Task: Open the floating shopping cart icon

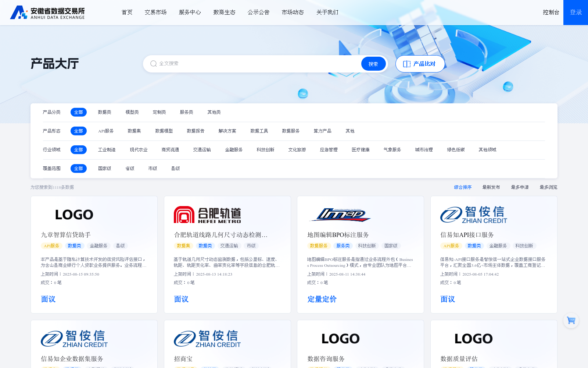Action: pyautogui.click(x=571, y=321)
